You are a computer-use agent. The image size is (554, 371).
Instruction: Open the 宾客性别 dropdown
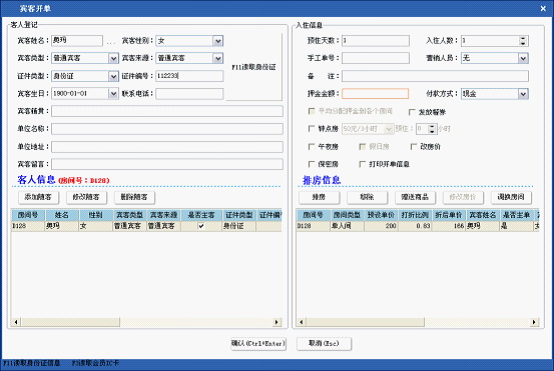[218, 41]
